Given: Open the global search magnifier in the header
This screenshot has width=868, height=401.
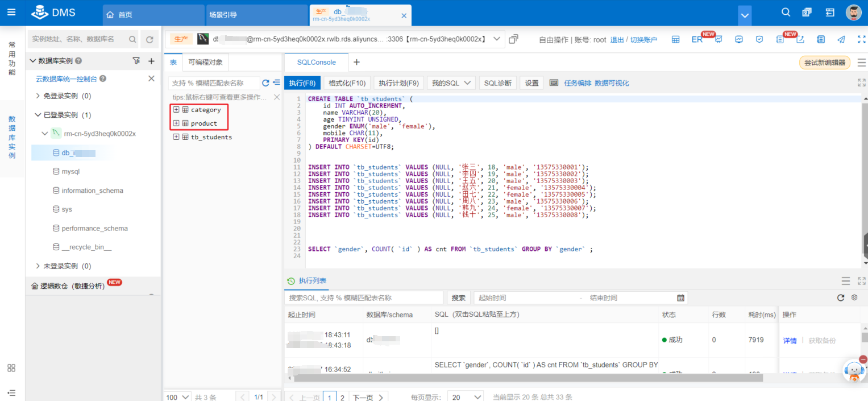Looking at the screenshot, I should click(x=786, y=12).
